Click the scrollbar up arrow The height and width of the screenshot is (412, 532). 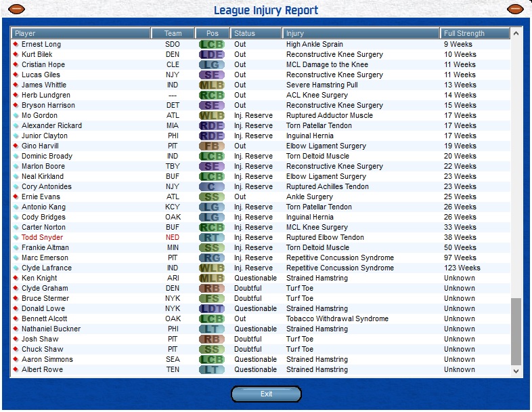tap(516, 33)
